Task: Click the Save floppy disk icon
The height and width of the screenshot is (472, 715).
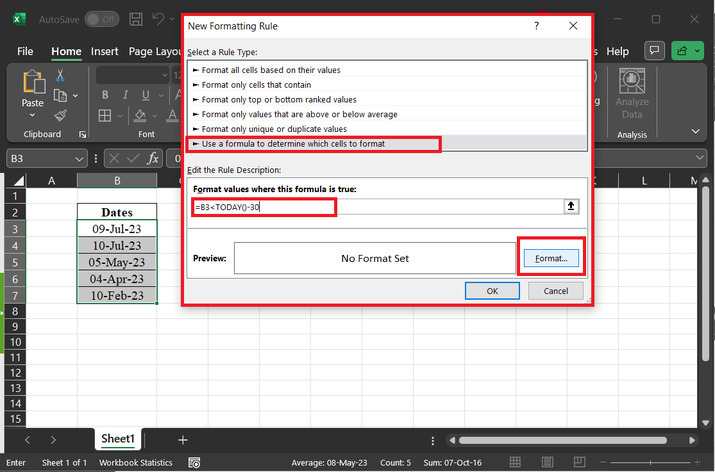Action: (x=136, y=19)
